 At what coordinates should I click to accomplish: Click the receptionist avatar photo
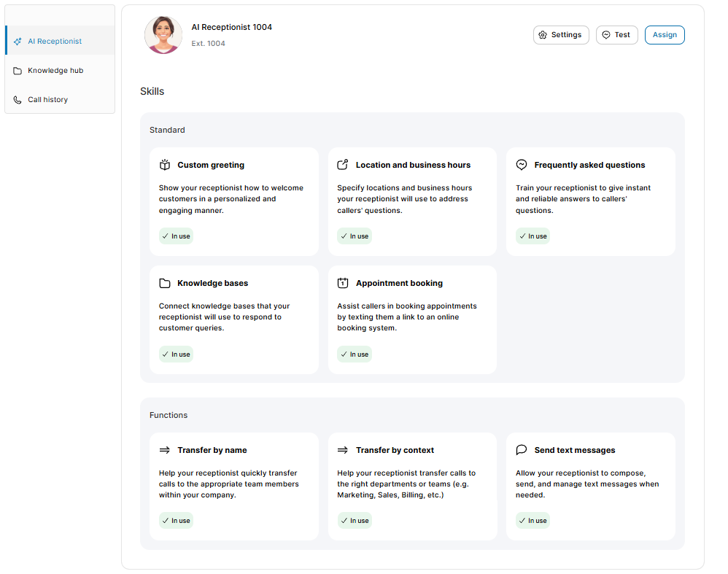point(163,34)
